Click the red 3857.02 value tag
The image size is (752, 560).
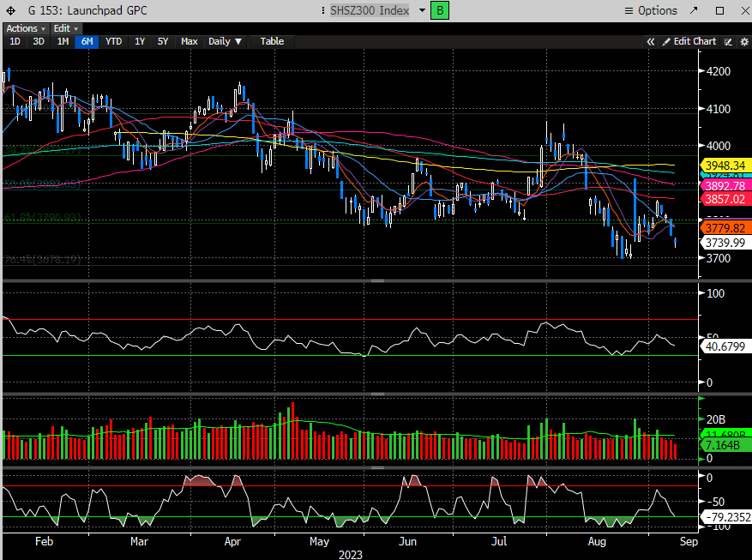point(725,199)
